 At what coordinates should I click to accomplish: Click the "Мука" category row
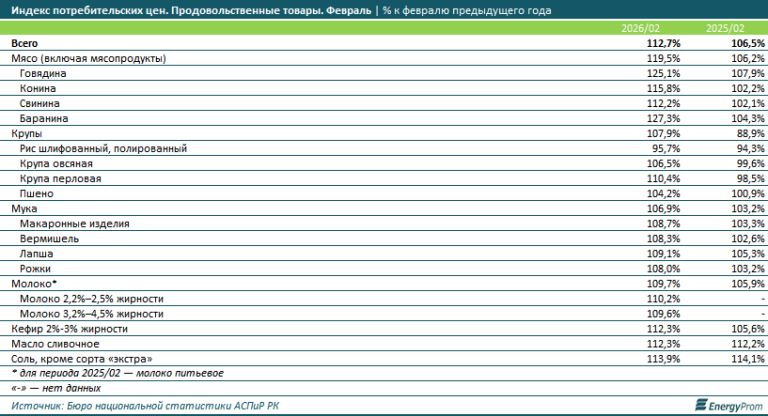pyautogui.click(x=23, y=209)
